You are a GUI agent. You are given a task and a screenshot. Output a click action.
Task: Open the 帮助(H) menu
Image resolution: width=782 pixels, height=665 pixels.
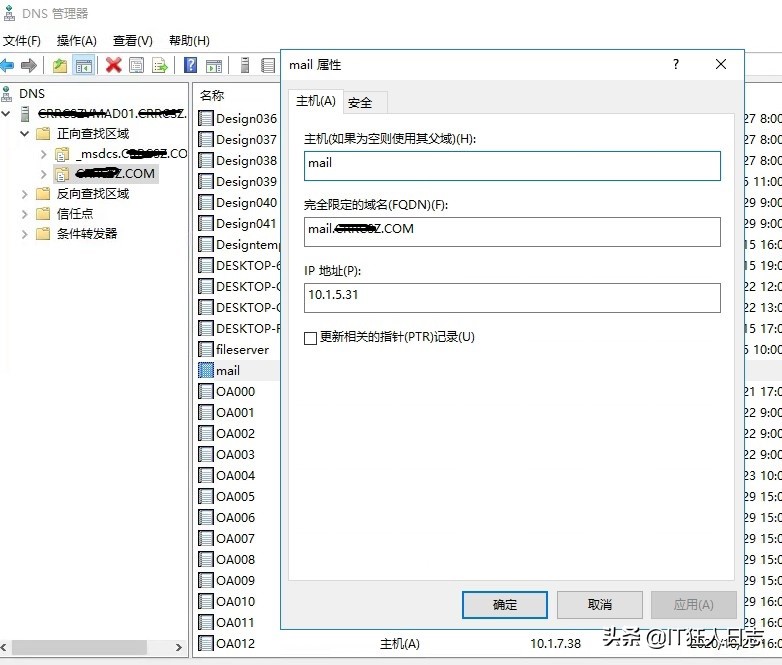[189, 40]
